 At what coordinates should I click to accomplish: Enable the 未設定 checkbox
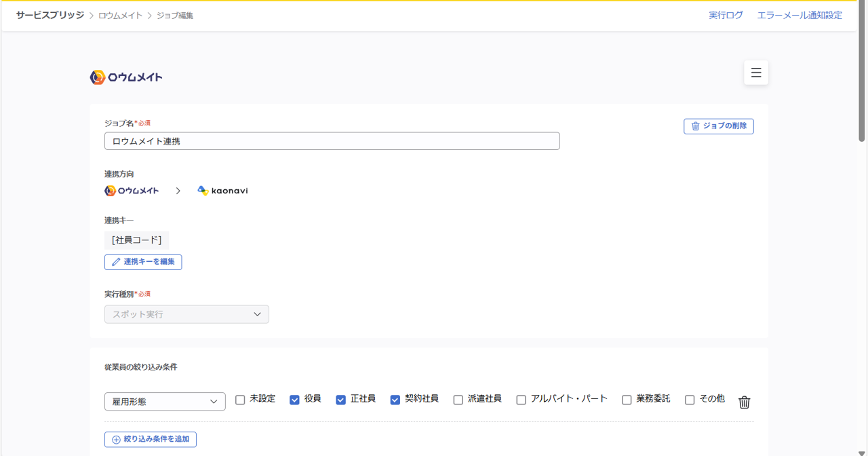pyautogui.click(x=240, y=400)
